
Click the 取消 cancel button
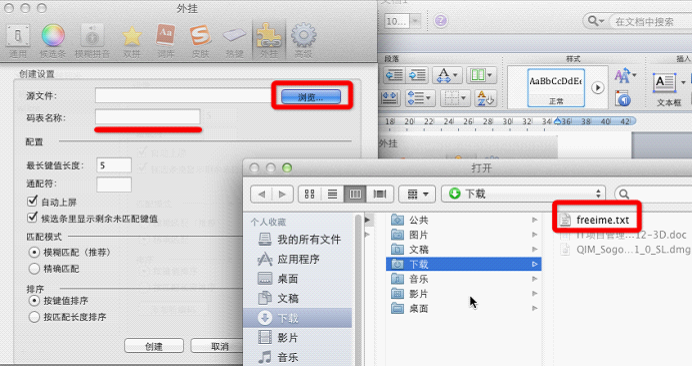coord(219,346)
